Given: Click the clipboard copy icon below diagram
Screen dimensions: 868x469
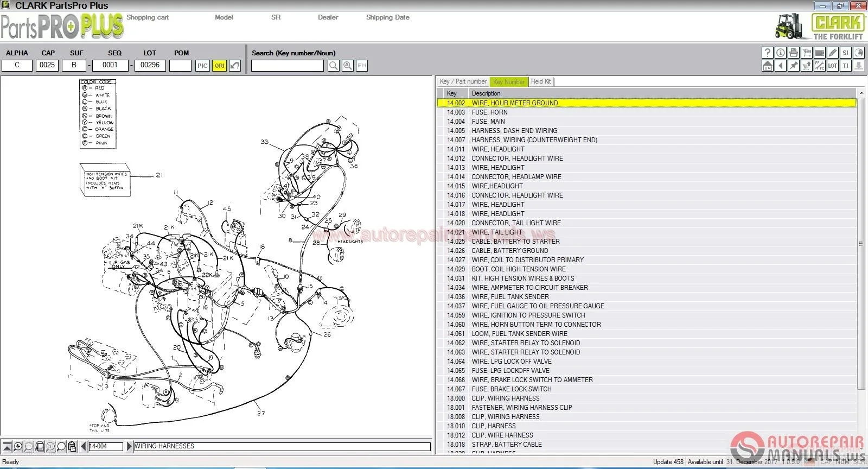Looking at the screenshot, I should pyautogui.click(x=72, y=446).
